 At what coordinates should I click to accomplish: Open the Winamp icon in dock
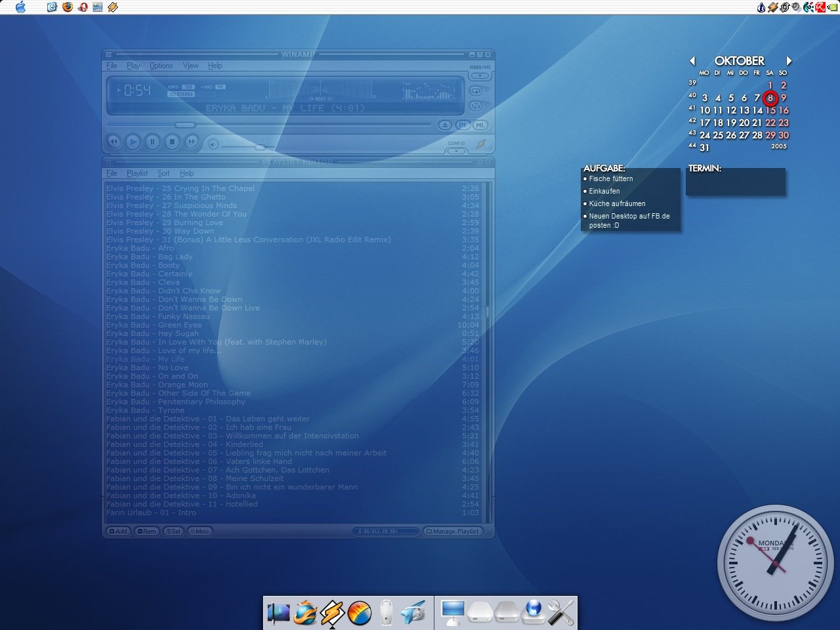[x=332, y=613]
